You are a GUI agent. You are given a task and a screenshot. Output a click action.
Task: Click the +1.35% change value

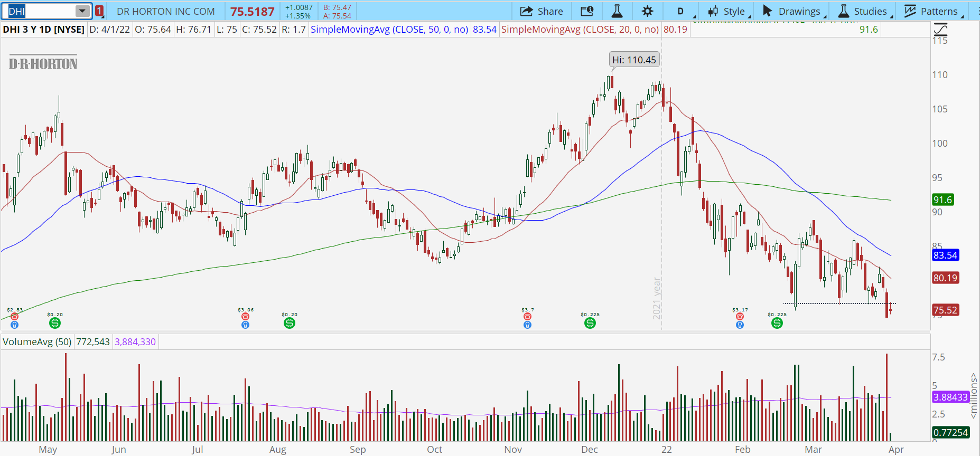(x=298, y=16)
